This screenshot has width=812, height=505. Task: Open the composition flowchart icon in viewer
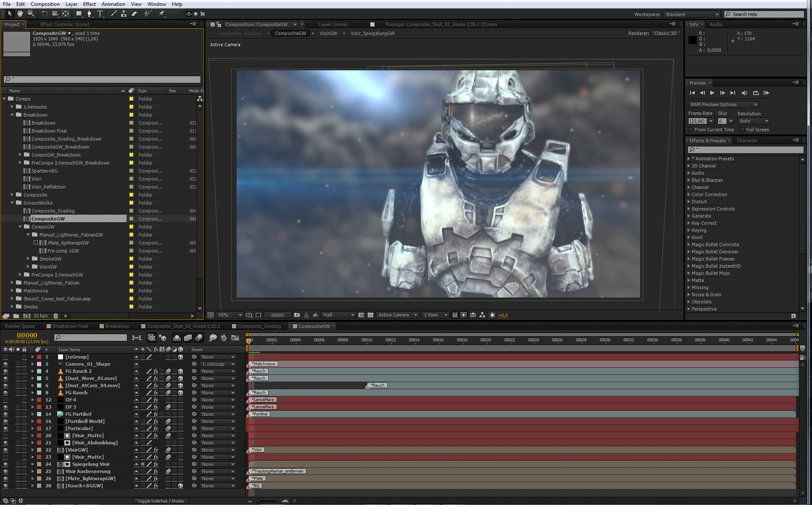click(482, 315)
